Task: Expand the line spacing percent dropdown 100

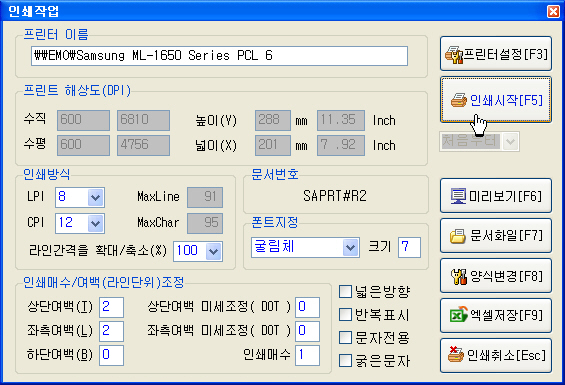Action: pyautogui.click(x=214, y=251)
